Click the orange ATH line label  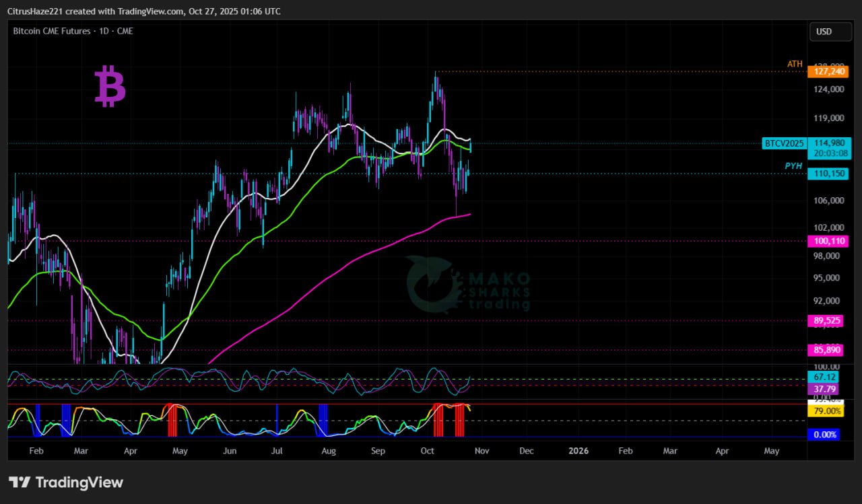pyautogui.click(x=795, y=64)
